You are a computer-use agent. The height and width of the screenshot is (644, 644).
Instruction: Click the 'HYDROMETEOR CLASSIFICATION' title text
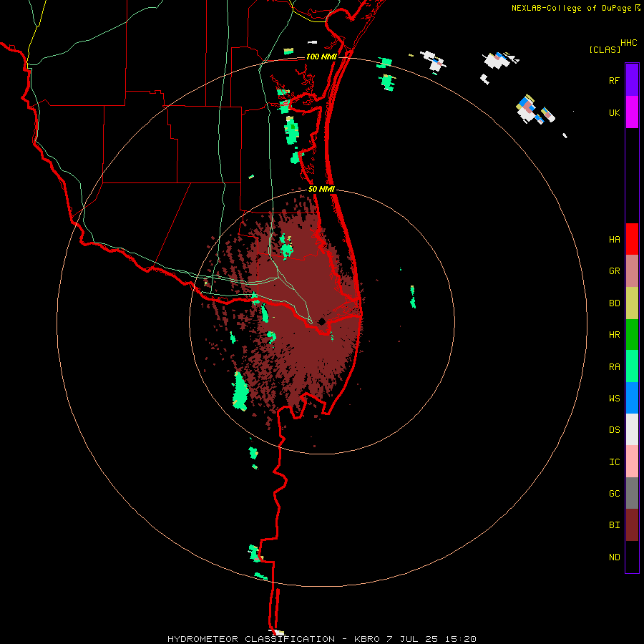point(251,639)
